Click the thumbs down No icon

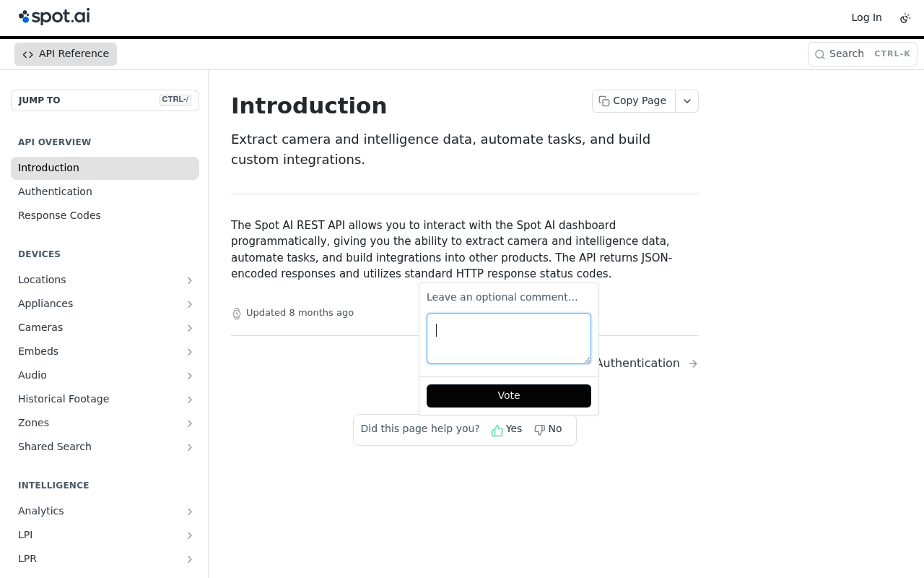click(539, 430)
